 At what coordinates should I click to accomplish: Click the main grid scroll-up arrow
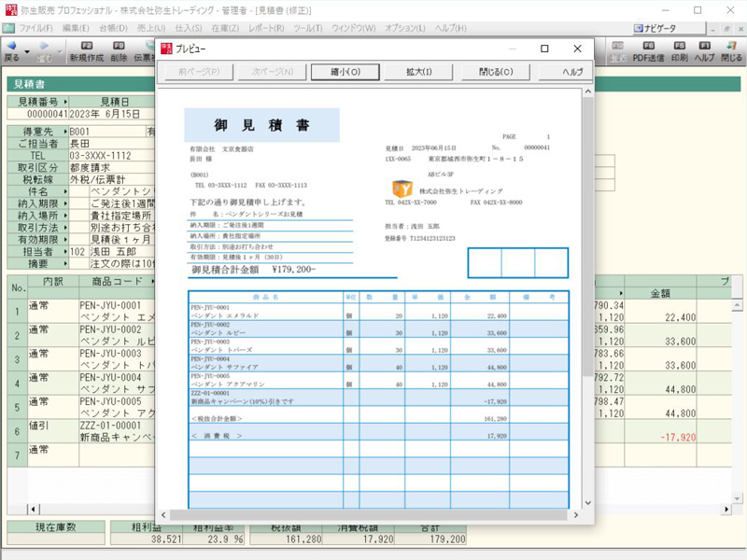click(x=737, y=304)
